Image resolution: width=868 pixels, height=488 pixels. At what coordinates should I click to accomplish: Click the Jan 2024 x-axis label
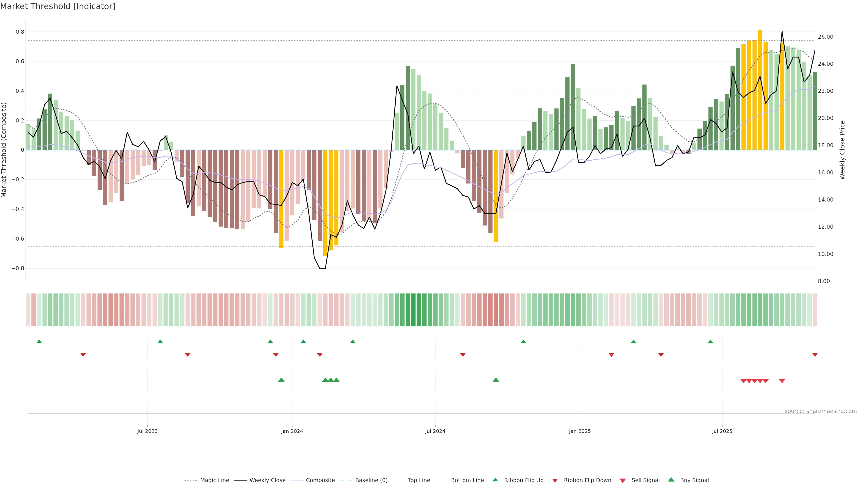pos(292,431)
